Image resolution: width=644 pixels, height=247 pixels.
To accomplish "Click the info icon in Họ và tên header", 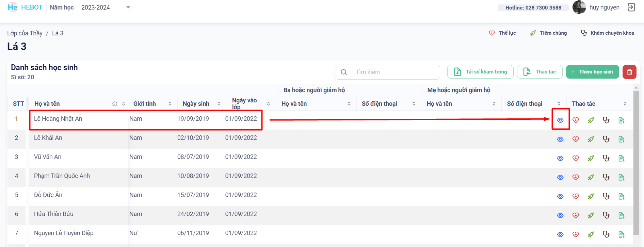I will pyautogui.click(x=115, y=104).
